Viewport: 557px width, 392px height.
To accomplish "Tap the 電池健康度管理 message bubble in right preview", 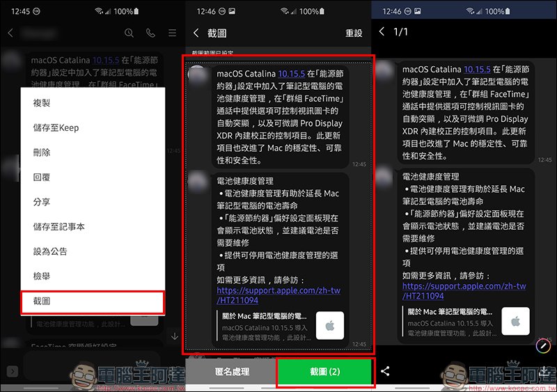I will (x=465, y=256).
